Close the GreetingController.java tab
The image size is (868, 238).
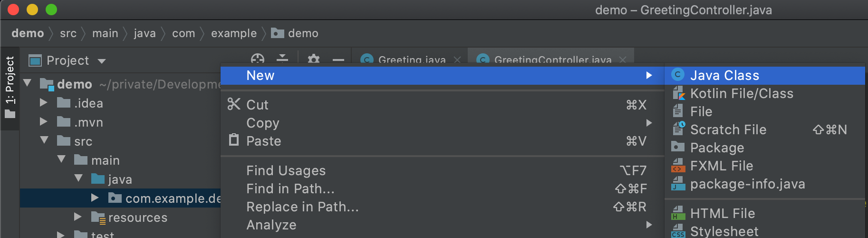point(623,60)
